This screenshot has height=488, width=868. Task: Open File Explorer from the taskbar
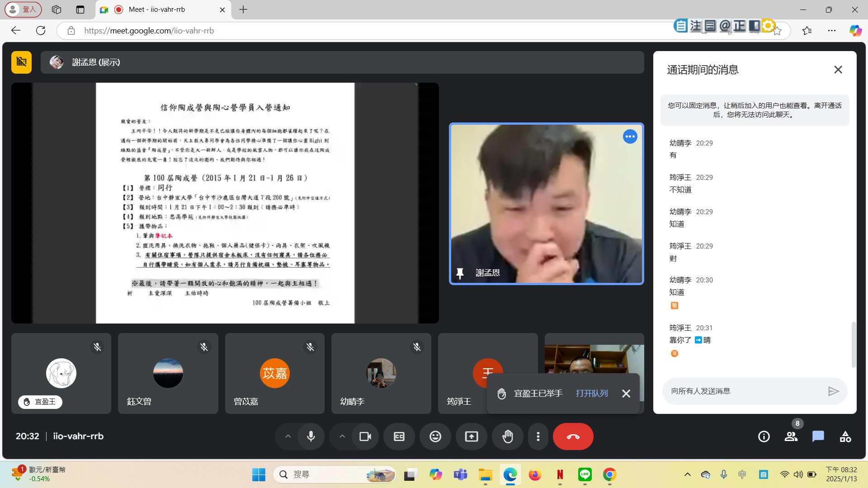tap(486, 474)
